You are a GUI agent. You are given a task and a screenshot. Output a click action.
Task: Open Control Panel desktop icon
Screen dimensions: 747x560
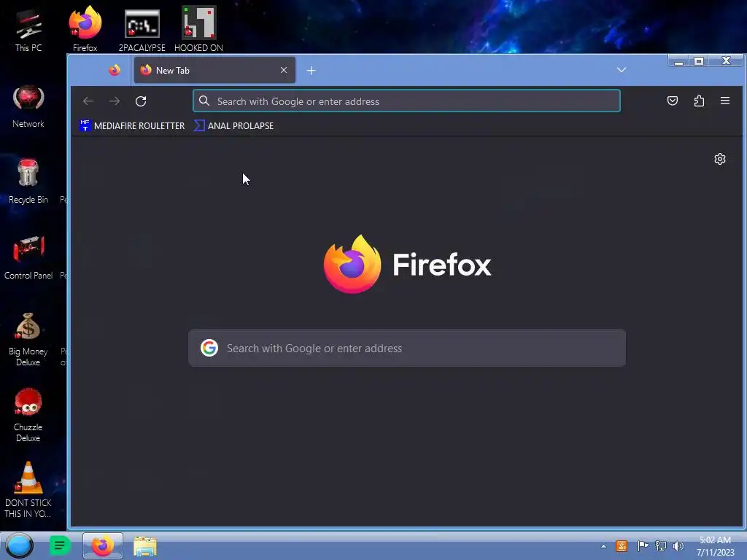click(28, 257)
